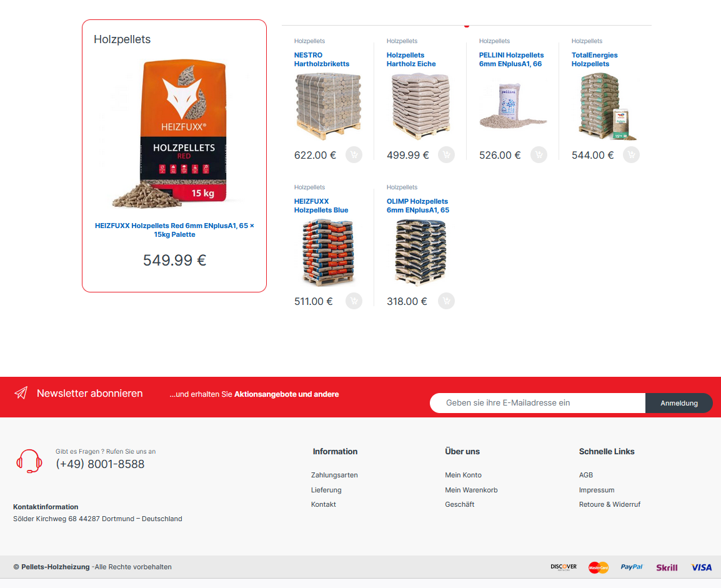The image size is (721, 588).
Task: Open Holzpellets Hartholz Eiche pallet image
Action: pos(420,106)
